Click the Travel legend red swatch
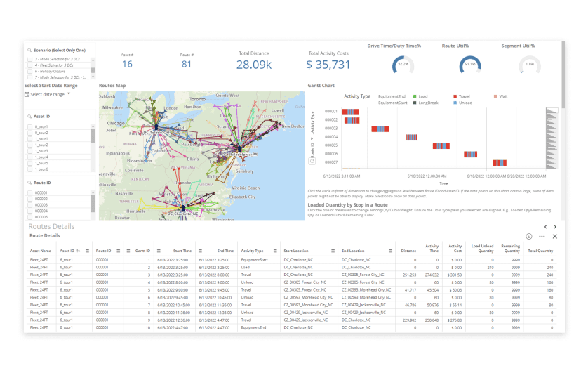This screenshot has height=373, width=588. coord(455,96)
